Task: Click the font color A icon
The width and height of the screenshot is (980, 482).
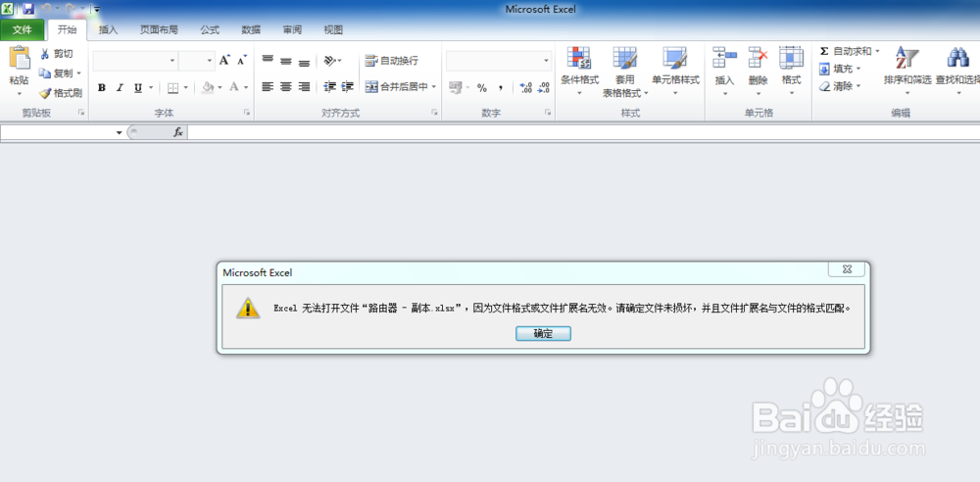Action: click(234, 87)
